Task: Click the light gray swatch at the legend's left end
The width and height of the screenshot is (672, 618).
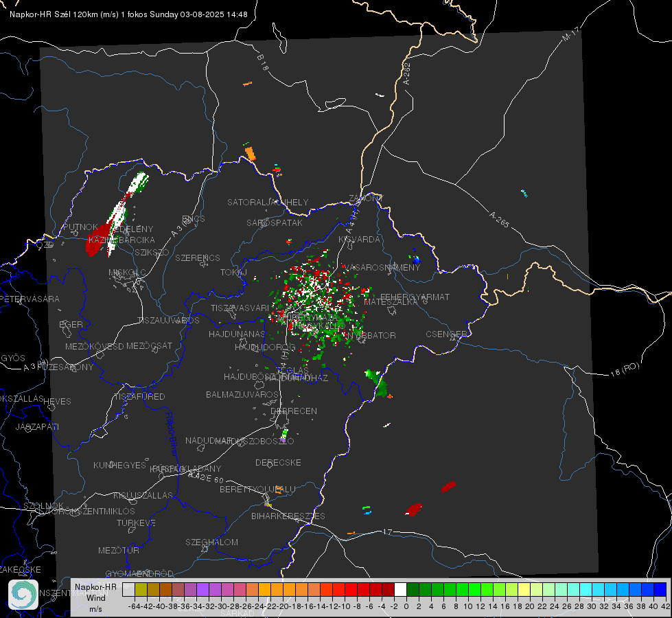Action: pyautogui.click(x=128, y=590)
